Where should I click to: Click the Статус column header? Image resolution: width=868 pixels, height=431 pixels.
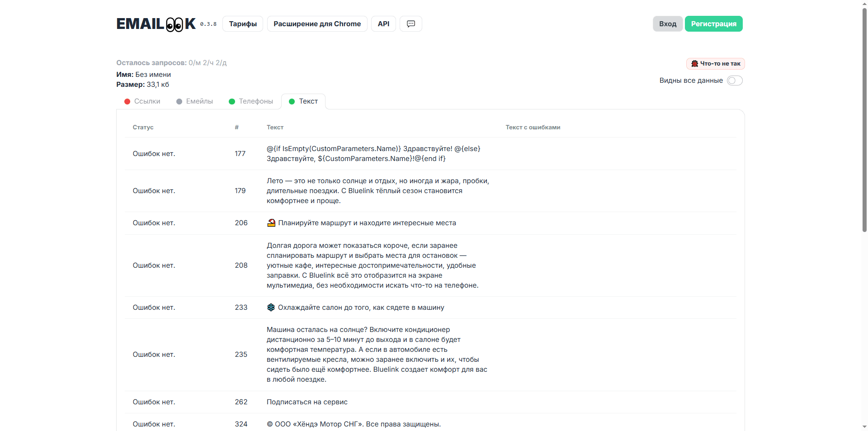143,128
